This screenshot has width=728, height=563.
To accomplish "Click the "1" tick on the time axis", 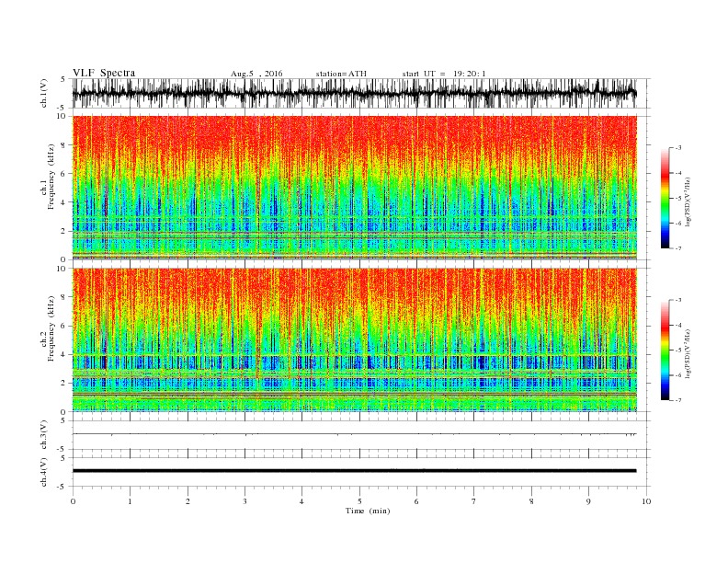I will click(x=130, y=501).
